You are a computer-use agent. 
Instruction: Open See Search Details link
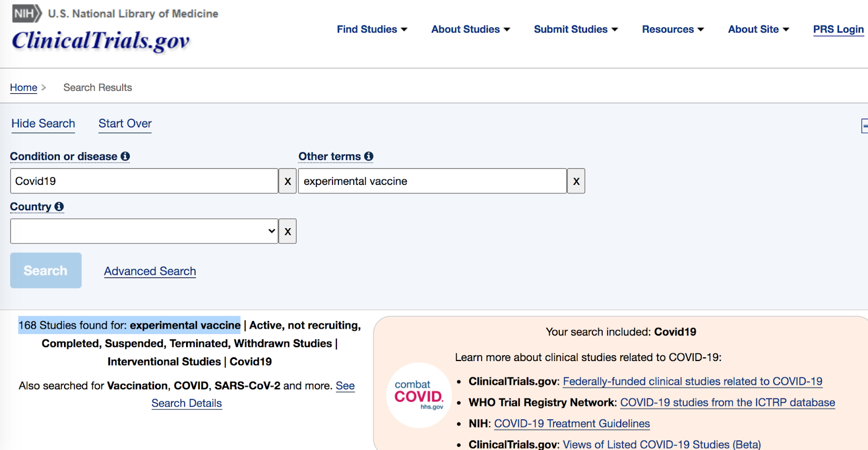click(187, 403)
